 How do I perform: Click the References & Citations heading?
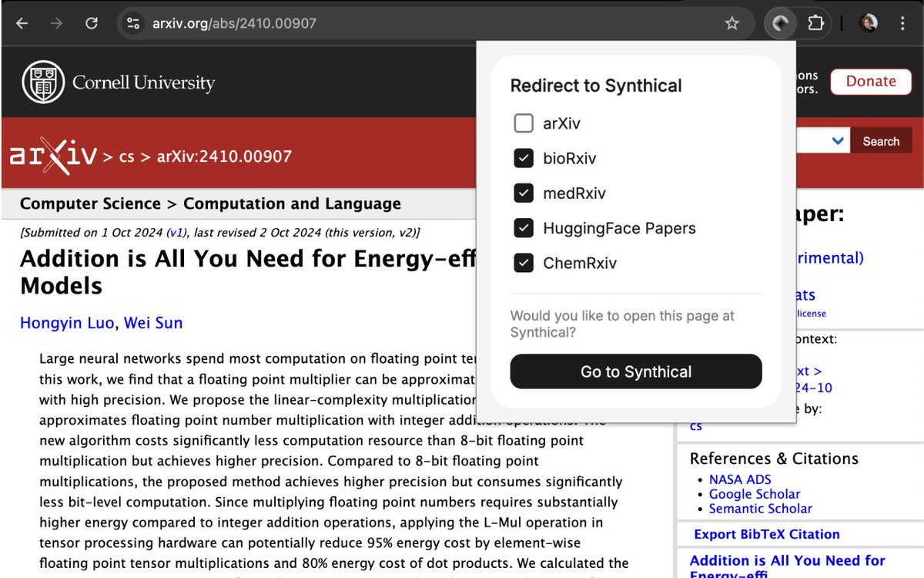[x=774, y=459]
